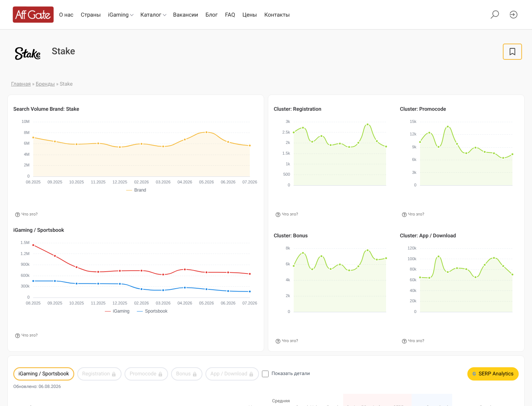Open help under iGaming / Sportsbook chart
This screenshot has height=406, width=532.
pyautogui.click(x=26, y=336)
